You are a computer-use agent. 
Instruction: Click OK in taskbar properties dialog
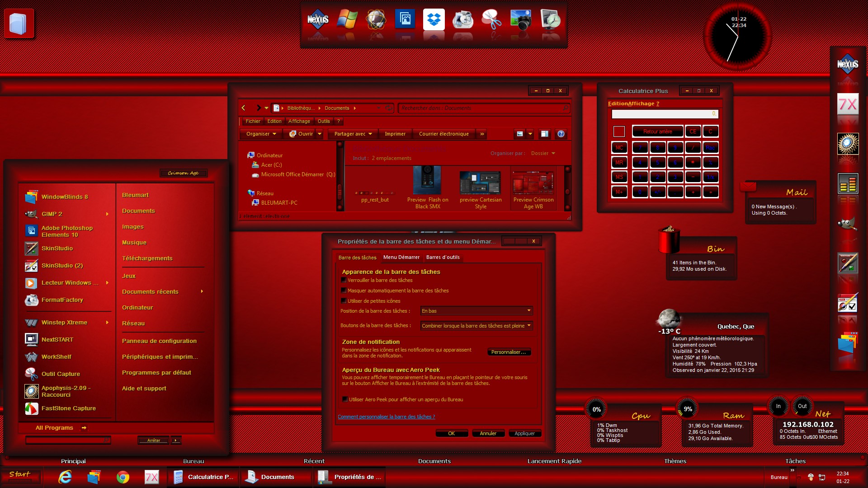(x=451, y=433)
